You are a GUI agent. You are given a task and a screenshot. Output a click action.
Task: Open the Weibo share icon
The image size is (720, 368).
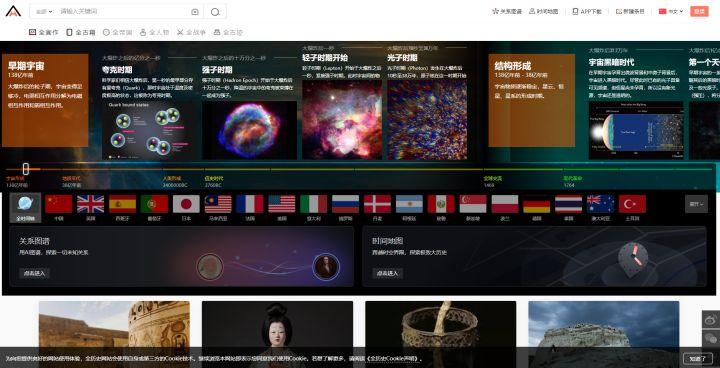coord(710,320)
